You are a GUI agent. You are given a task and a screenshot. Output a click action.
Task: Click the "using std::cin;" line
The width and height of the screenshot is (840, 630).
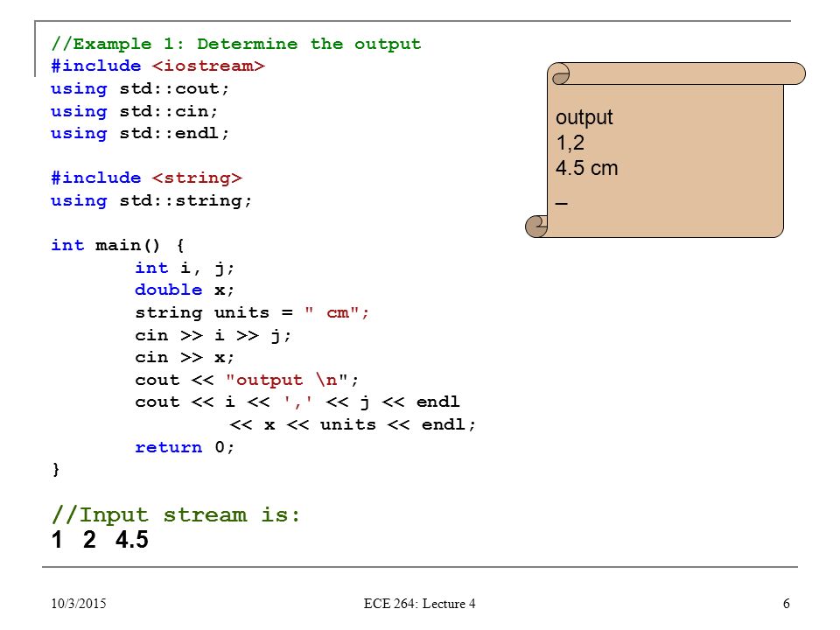[x=135, y=111]
